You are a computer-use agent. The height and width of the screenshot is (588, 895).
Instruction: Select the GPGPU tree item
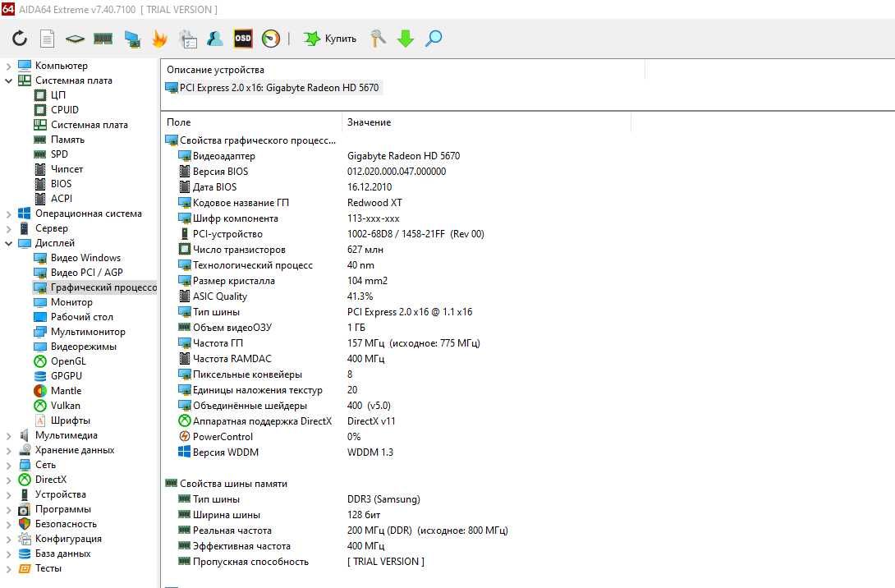(x=58, y=376)
